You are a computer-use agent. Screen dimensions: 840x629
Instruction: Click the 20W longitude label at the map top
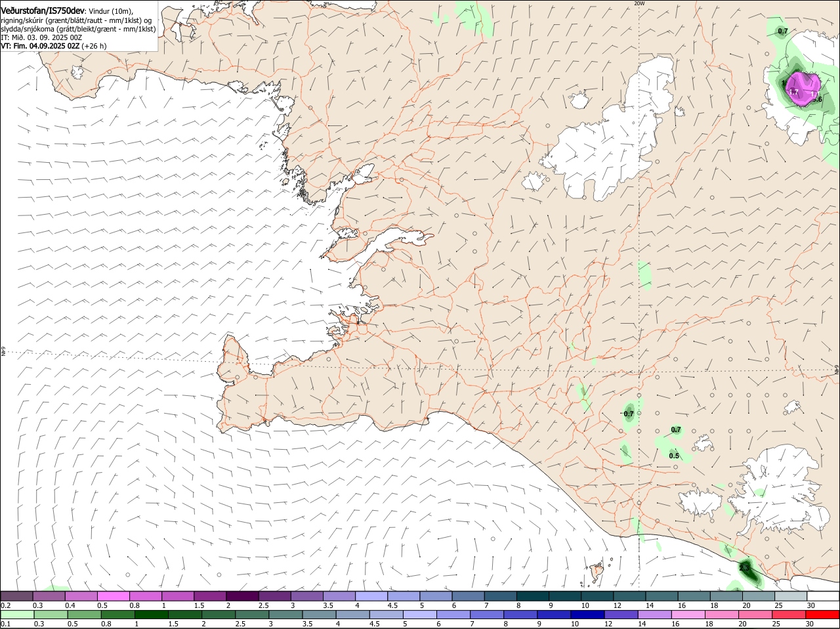pos(639,3)
